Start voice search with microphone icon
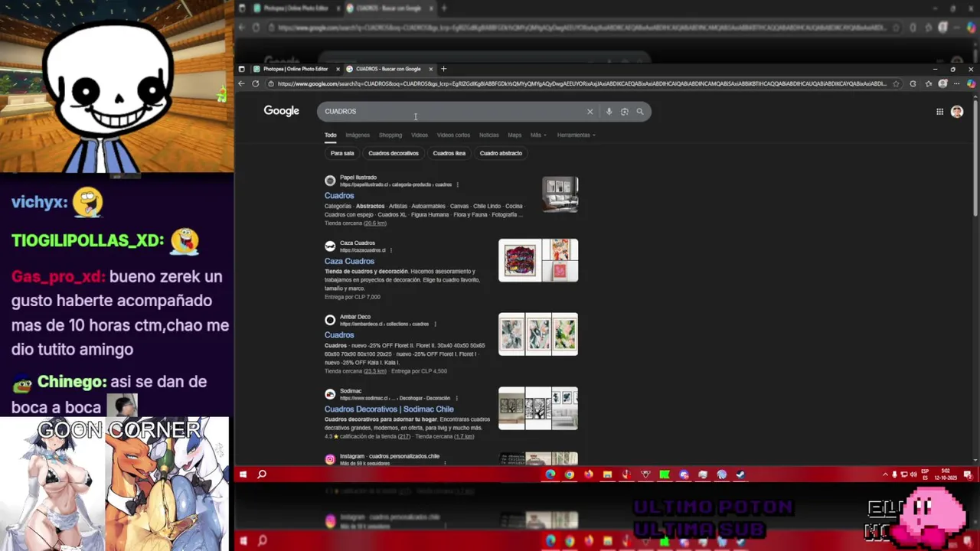This screenshot has width=980, height=551. pos(609,112)
